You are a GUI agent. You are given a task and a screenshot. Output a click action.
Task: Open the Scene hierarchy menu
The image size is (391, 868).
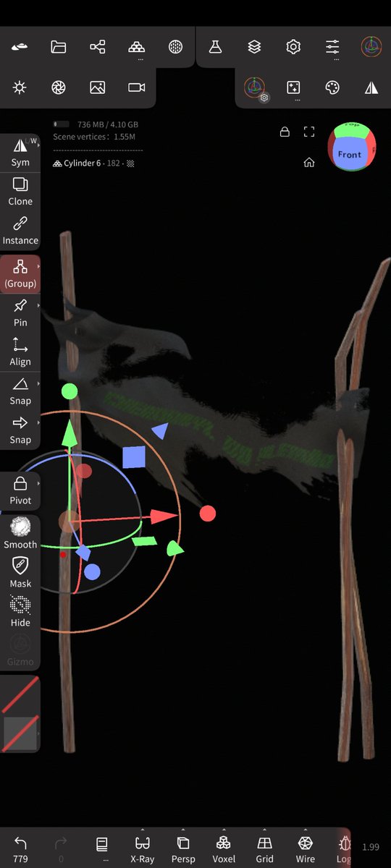click(98, 47)
